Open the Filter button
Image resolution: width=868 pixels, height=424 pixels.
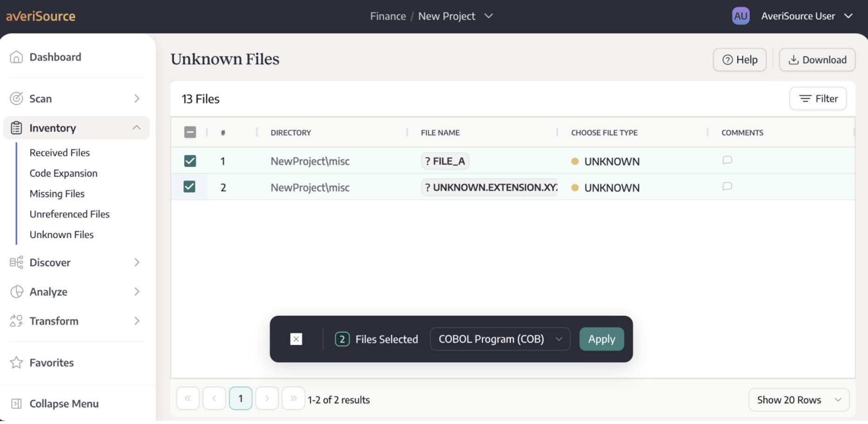(x=818, y=99)
